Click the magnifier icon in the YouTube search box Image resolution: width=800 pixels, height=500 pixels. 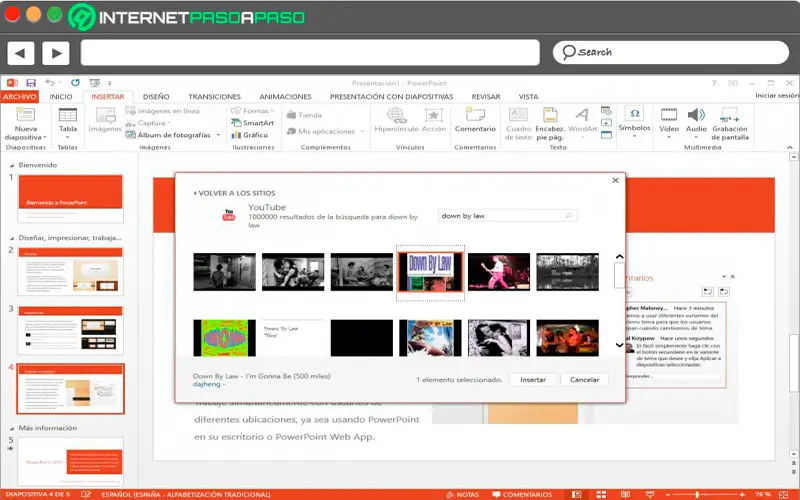[570, 215]
